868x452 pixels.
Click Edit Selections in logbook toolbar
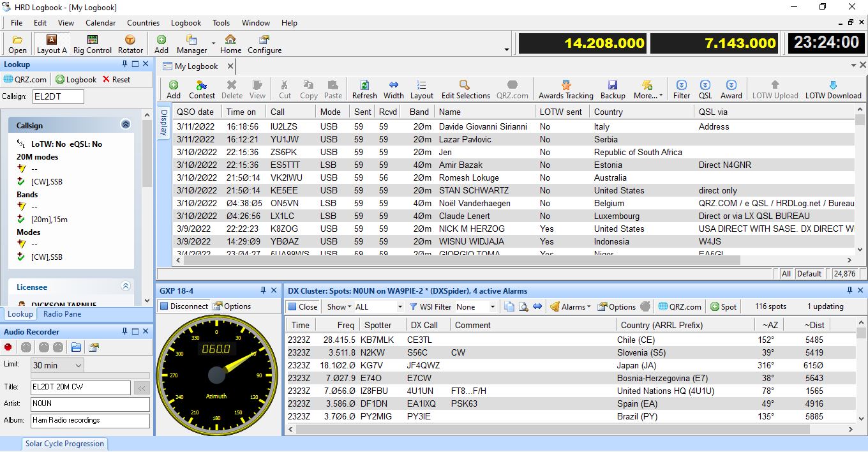pyautogui.click(x=466, y=89)
